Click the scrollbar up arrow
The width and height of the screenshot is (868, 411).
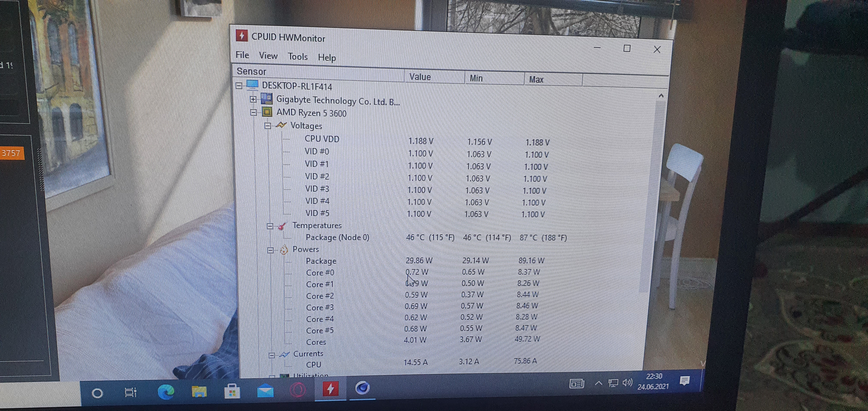pos(661,96)
